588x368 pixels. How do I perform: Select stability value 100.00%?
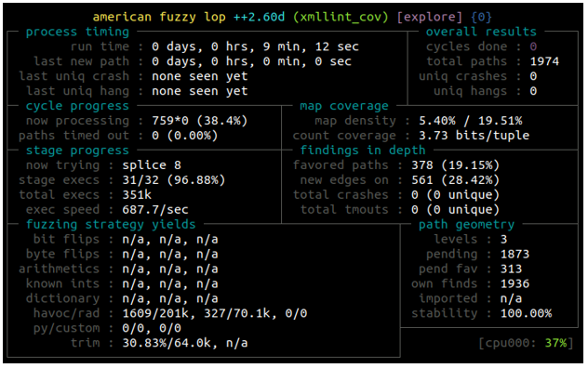[526, 314]
